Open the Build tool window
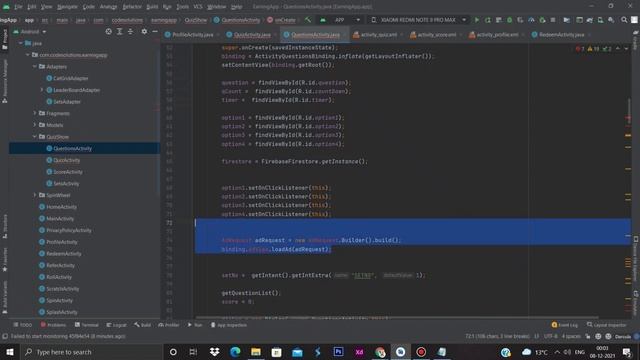Image resolution: width=640 pixels, height=360 pixels. [142, 325]
